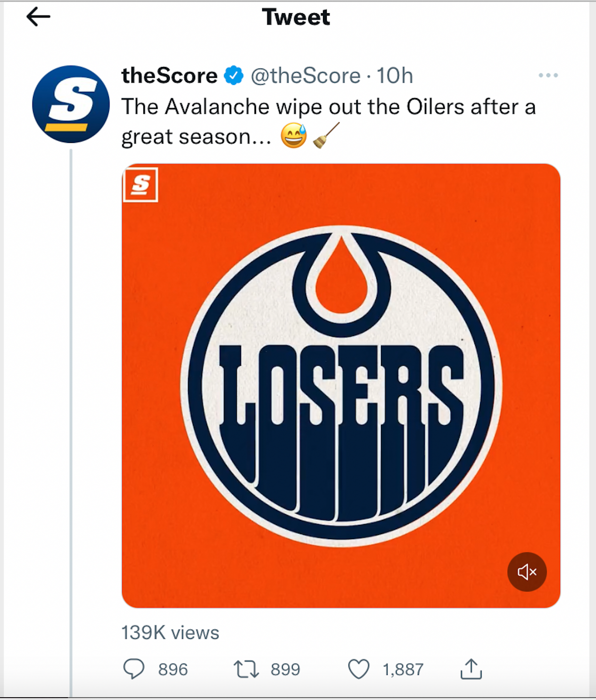
Task: Click the 896 replies count
Action: (173, 669)
